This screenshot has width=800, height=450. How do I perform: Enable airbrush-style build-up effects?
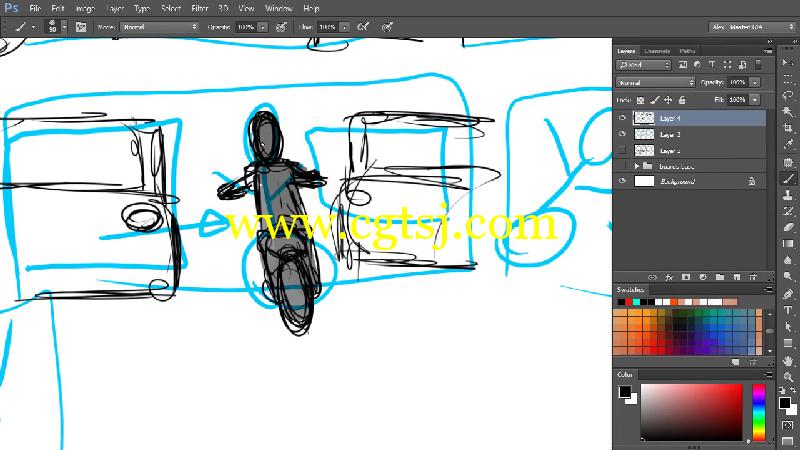click(x=363, y=27)
